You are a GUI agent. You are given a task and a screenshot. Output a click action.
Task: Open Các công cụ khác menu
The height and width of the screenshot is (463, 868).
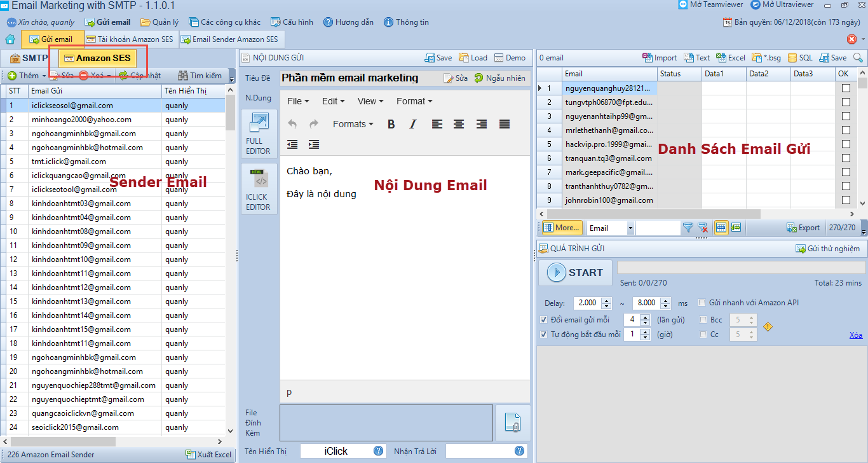click(225, 22)
